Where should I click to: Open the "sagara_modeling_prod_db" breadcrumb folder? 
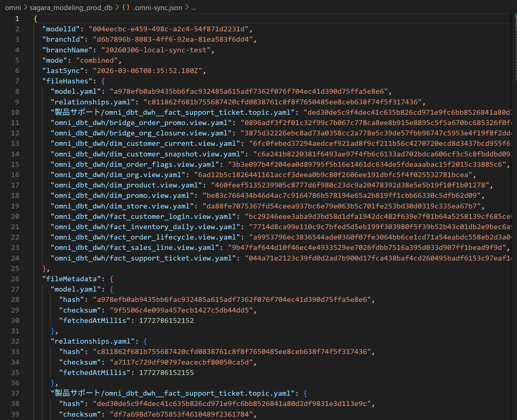point(71,8)
